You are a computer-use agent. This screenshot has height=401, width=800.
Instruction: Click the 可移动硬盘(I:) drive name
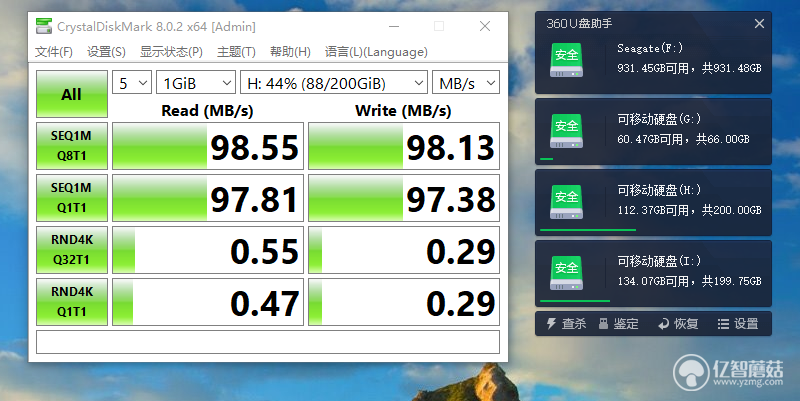click(x=659, y=261)
